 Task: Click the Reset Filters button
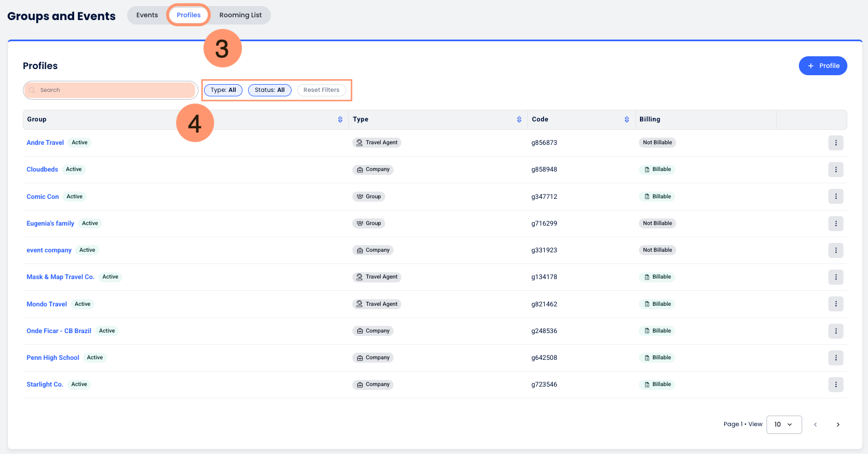321,90
